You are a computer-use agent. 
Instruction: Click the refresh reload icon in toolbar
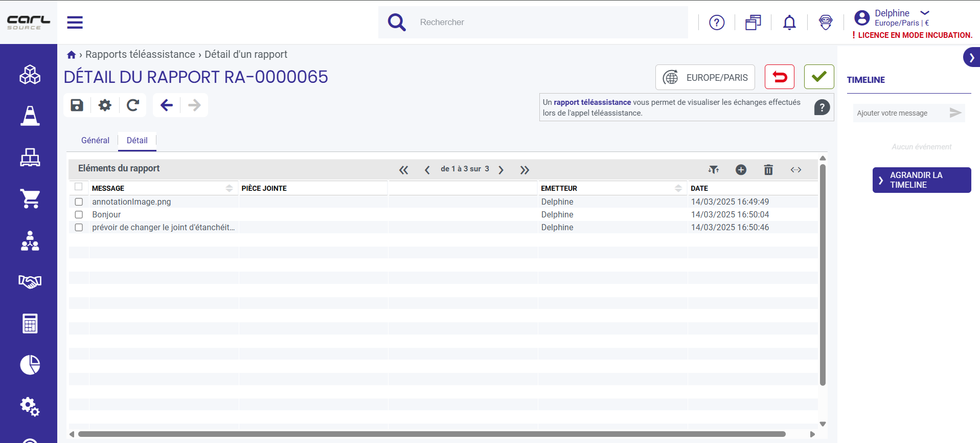pos(133,105)
